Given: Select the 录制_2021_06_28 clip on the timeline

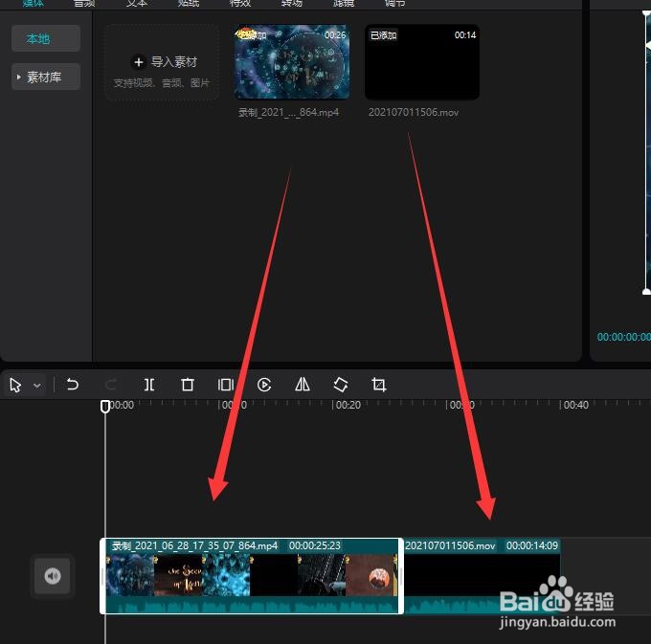Looking at the screenshot, I should (x=252, y=576).
